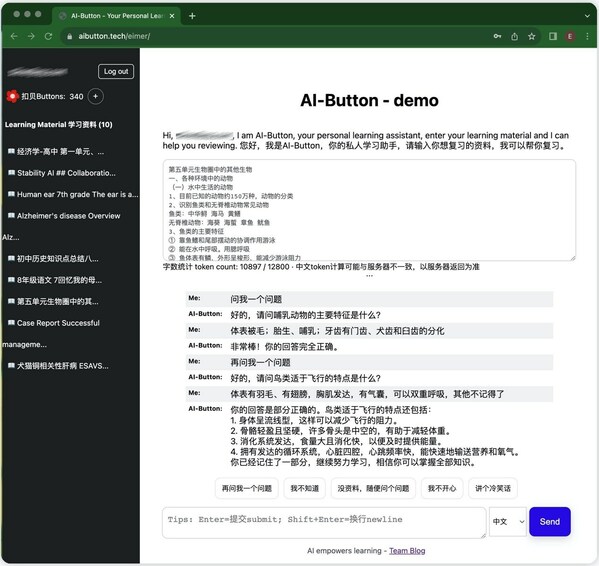Click the 没资料，随便问个问题 suggestion button
This screenshot has height=566, width=599.
(373, 488)
